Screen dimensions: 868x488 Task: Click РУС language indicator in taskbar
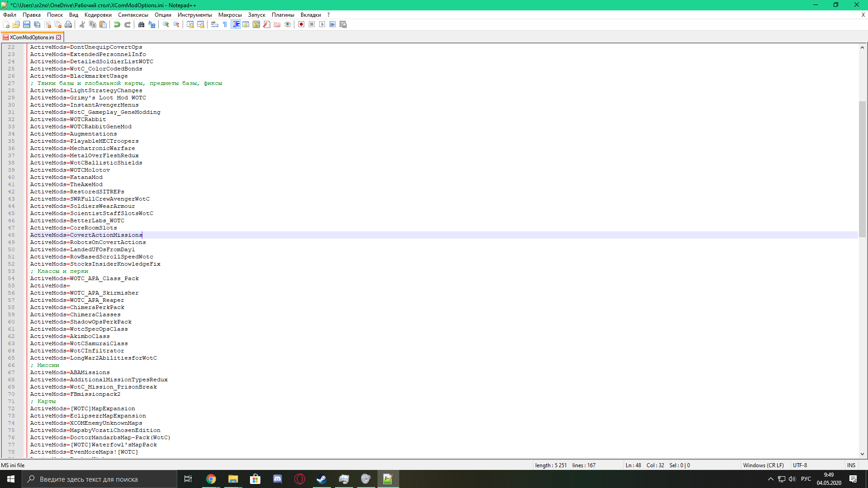pos(806,479)
